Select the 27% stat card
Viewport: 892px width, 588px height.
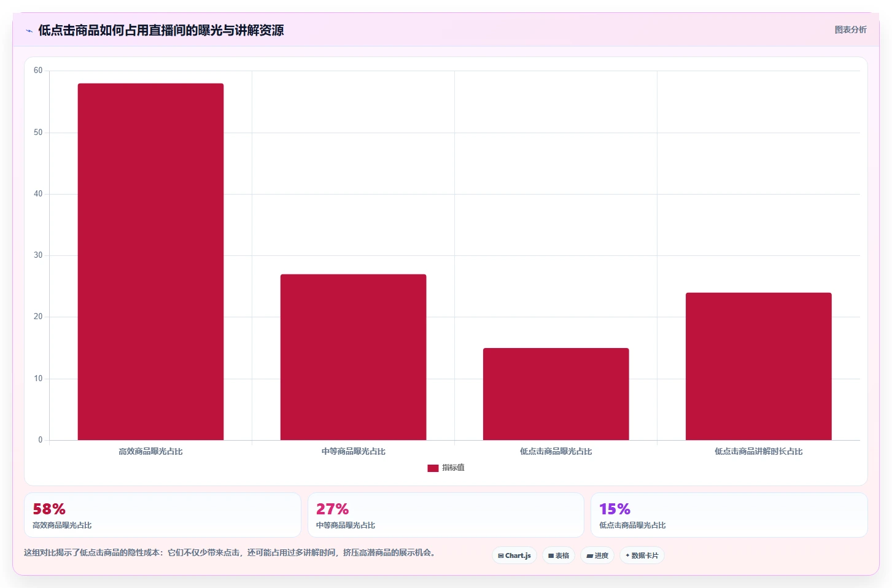[x=446, y=515]
